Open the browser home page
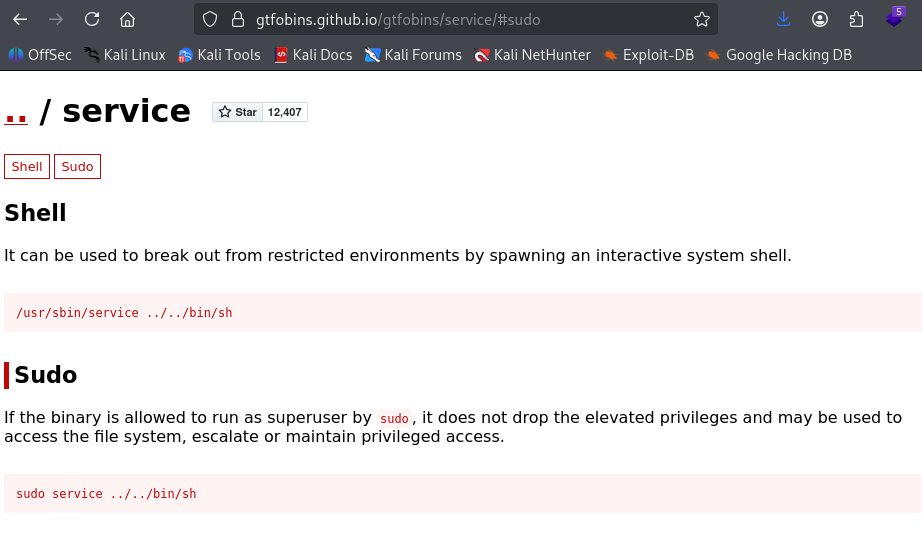The height and width of the screenshot is (534, 922). pos(128,19)
